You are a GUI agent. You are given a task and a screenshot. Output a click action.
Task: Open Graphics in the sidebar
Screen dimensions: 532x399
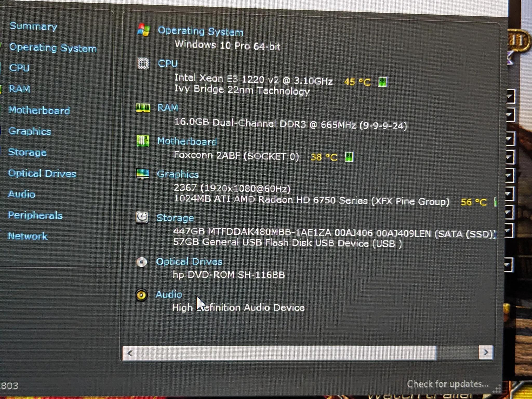(30, 131)
